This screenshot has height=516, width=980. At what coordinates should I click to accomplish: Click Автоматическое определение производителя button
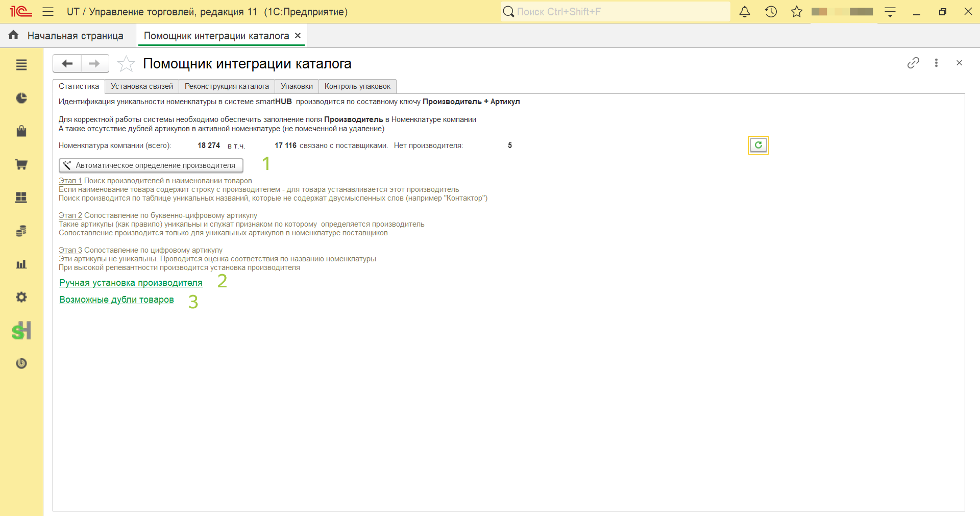pos(151,165)
